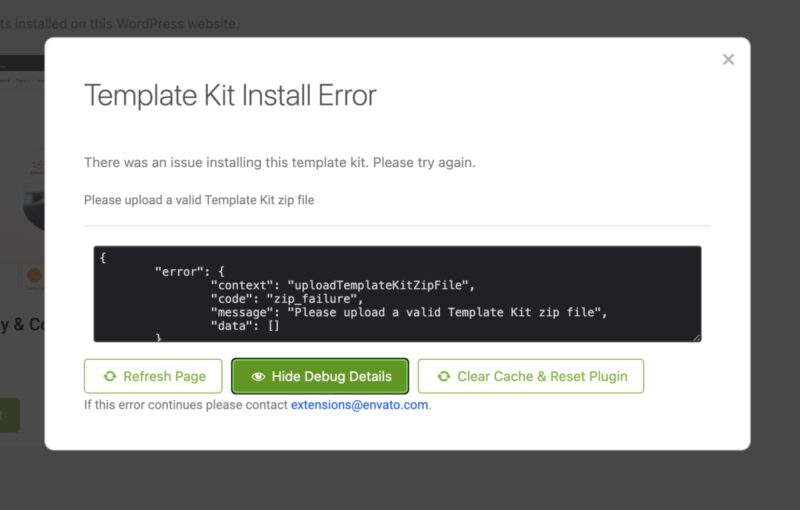The image size is (800, 510).
Task: Click the "message" line in debug output
Action: pos(408,313)
